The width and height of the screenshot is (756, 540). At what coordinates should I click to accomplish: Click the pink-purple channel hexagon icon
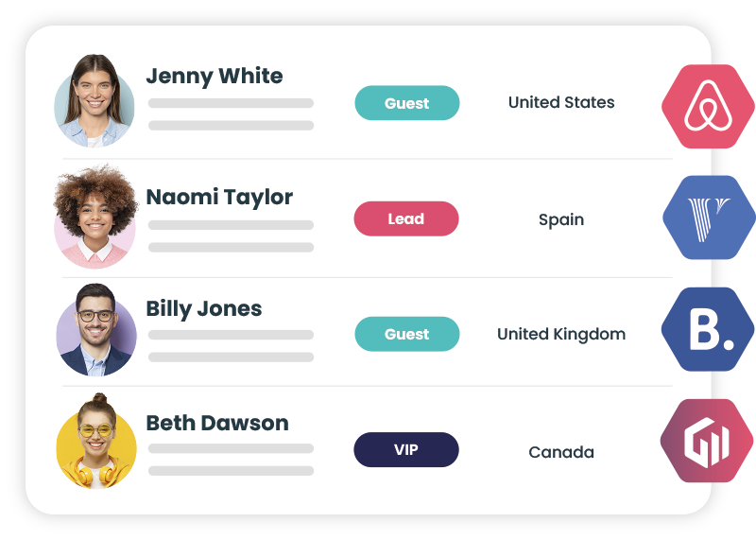pos(707,441)
